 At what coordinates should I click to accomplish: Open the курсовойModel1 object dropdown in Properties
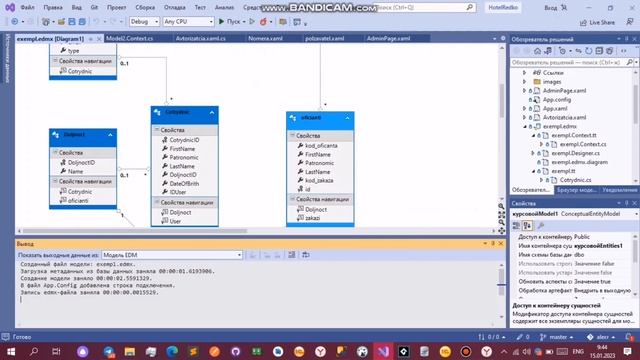click(x=636, y=214)
